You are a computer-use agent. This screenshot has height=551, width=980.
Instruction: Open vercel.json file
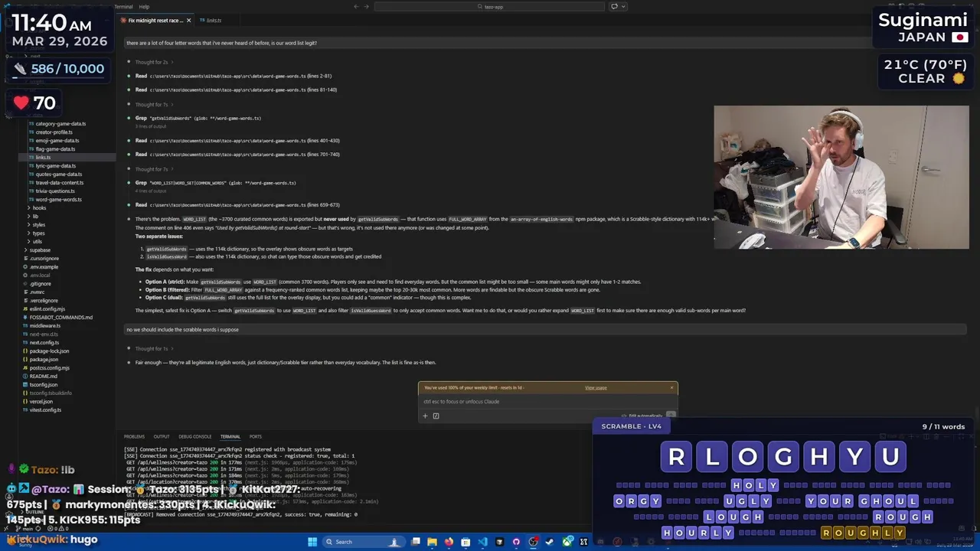pyautogui.click(x=41, y=402)
